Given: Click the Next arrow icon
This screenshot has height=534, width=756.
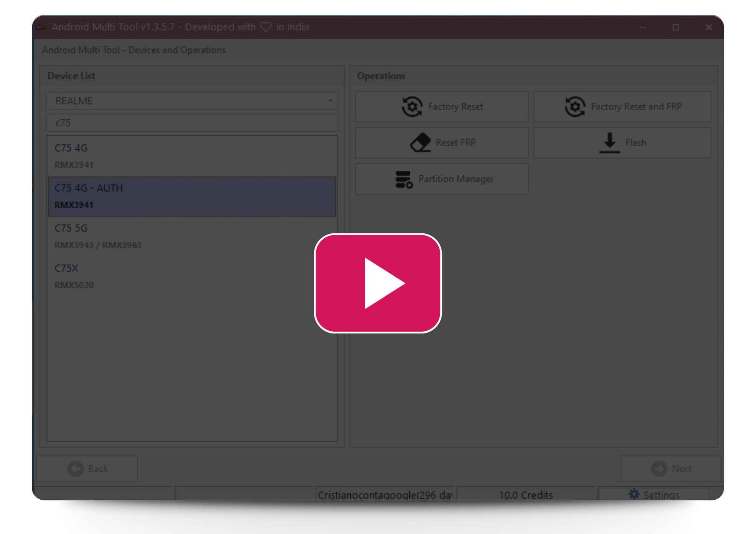Looking at the screenshot, I should coord(659,469).
